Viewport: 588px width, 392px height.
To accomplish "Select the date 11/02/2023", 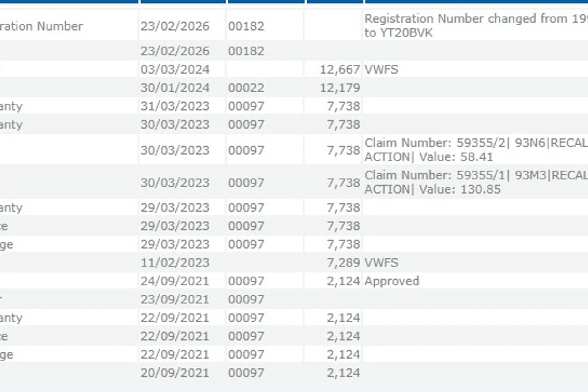I will [175, 263].
